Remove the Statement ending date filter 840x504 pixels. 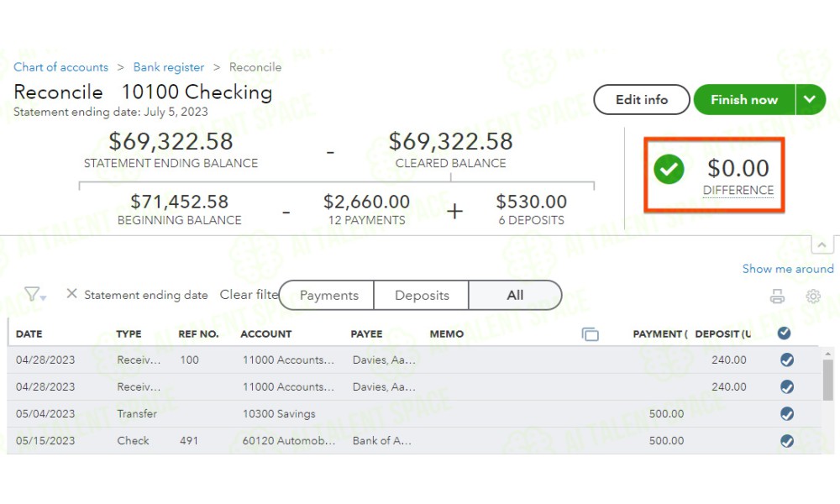tap(71, 294)
